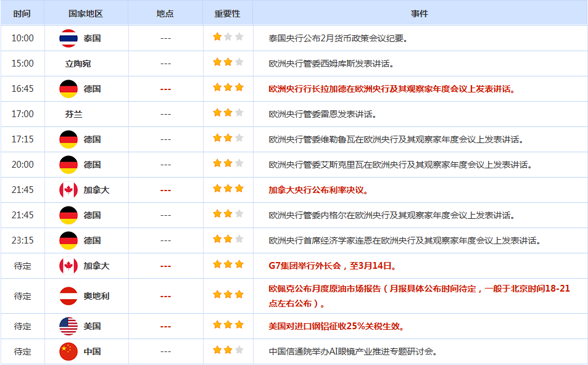
Task: Click the Canada flag in the 21:45 row
Action: coord(68,190)
